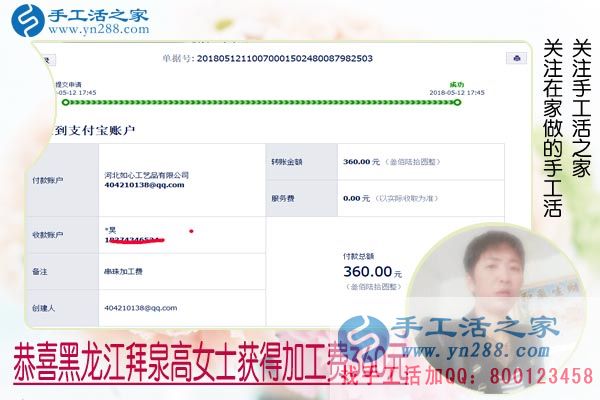Click the 创建人 row label
Screen dimensions: 600x400
pyautogui.click(x=44, y=308)
